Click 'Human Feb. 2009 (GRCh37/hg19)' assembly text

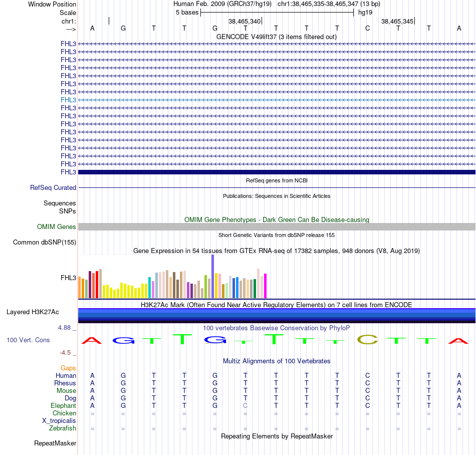(222, 4)
